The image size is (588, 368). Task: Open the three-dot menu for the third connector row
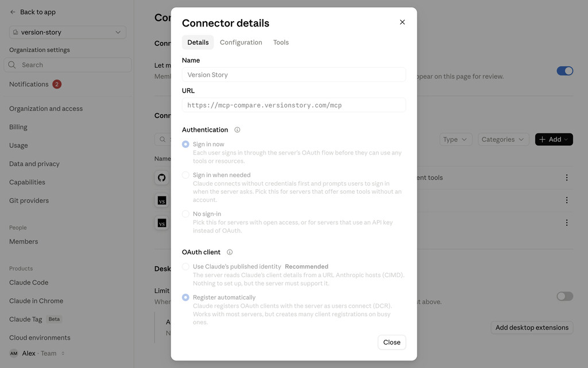tap(566, 223)
